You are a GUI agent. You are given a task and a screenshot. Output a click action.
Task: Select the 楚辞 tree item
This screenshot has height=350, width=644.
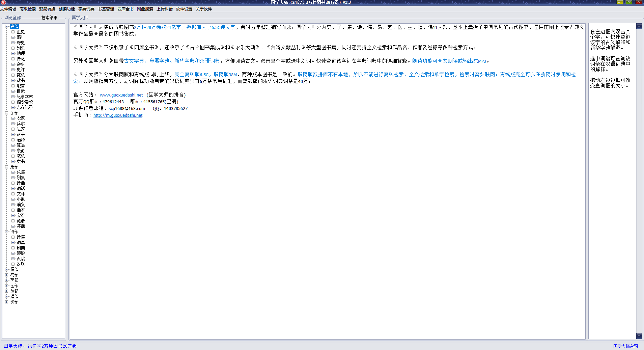pos(21,253)
